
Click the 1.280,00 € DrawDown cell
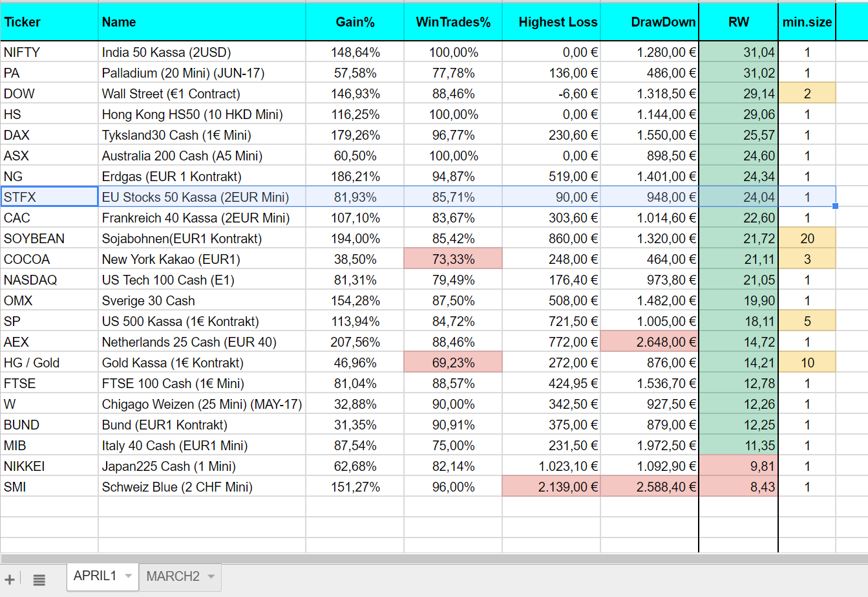pos(650,52)
